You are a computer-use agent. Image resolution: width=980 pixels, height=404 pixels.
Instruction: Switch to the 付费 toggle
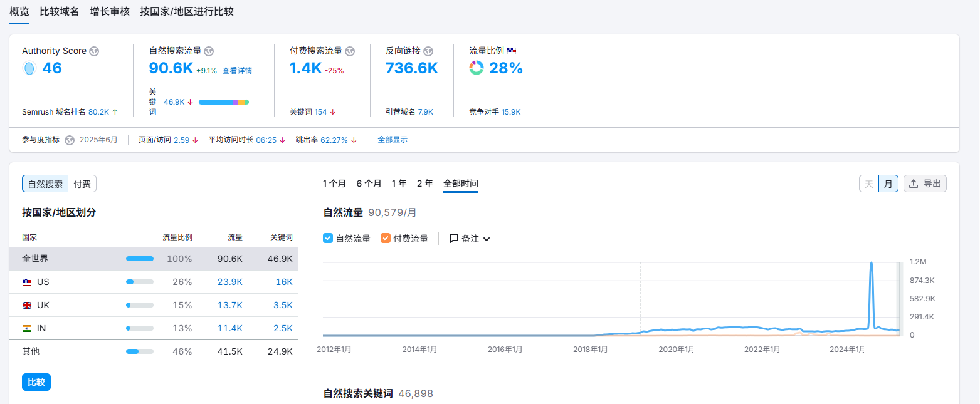tap(82, 184)
